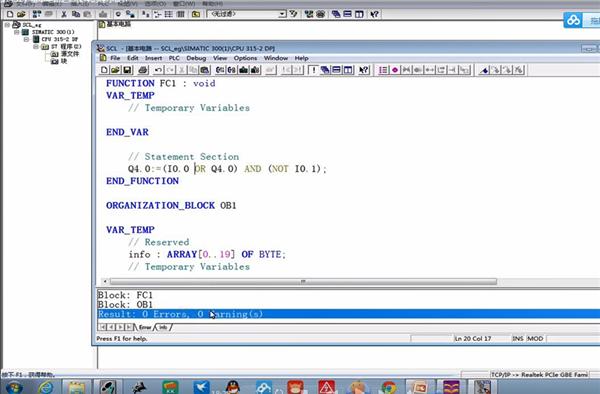This screenshot has height=394, width=600.
Task: Compile the SCL source with compile icon
Action: coord(220,70)
